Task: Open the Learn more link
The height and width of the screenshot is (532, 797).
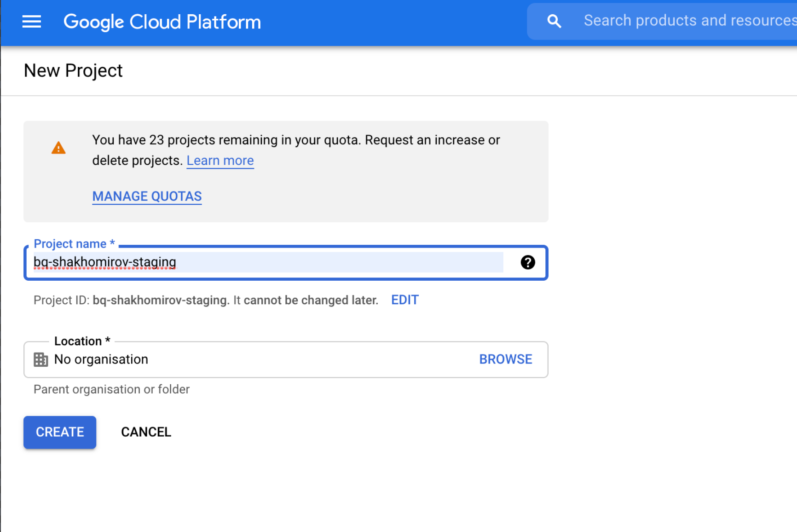Action: click(220, 161)
